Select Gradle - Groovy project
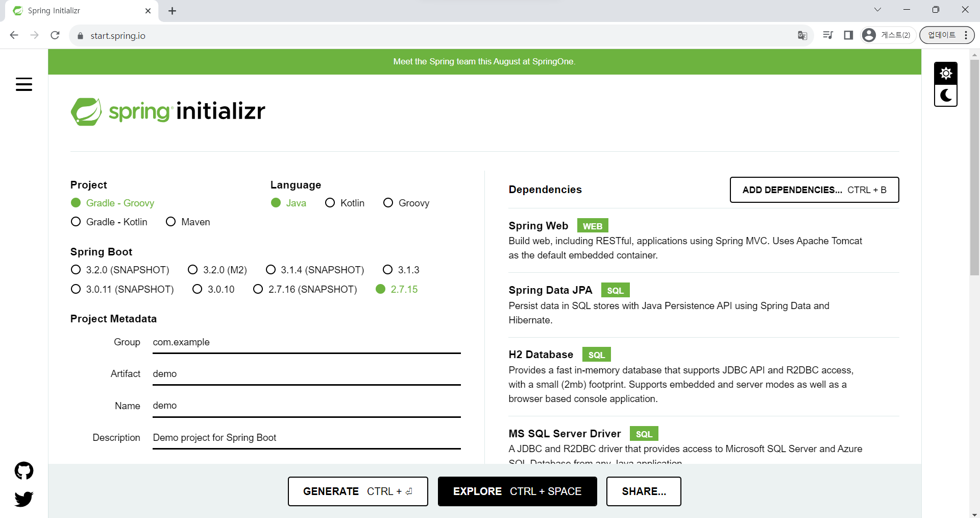This screenshot has width=980, height=518. pyautogui.click(x=112, y=203)
